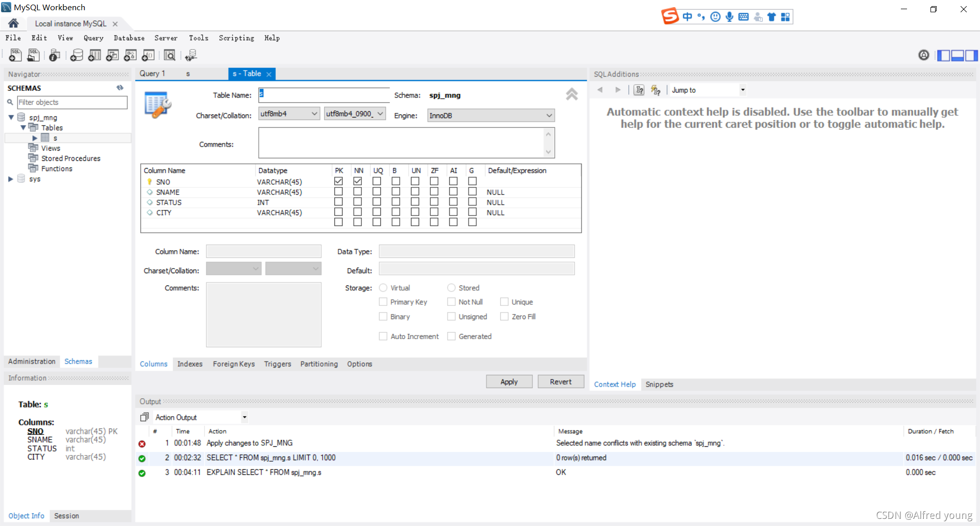Screen dimensions: 980x526
Task: Open SQL script file icon
Action: click(34, 55)
